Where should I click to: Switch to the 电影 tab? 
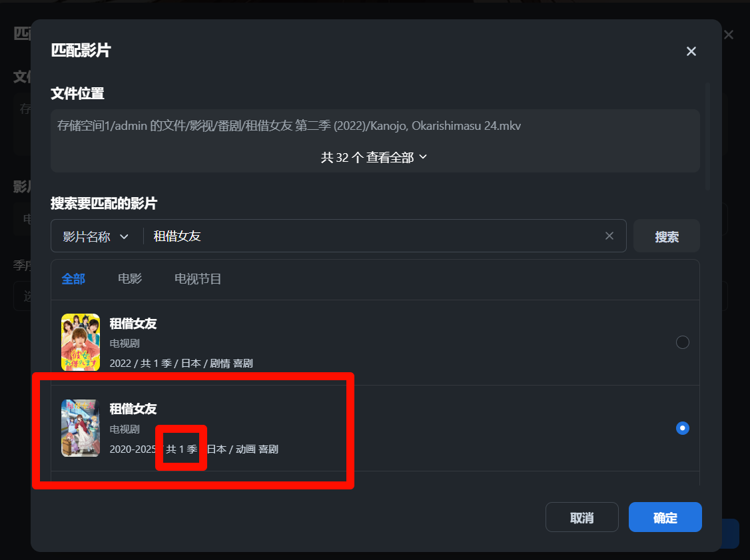[130, 279]
